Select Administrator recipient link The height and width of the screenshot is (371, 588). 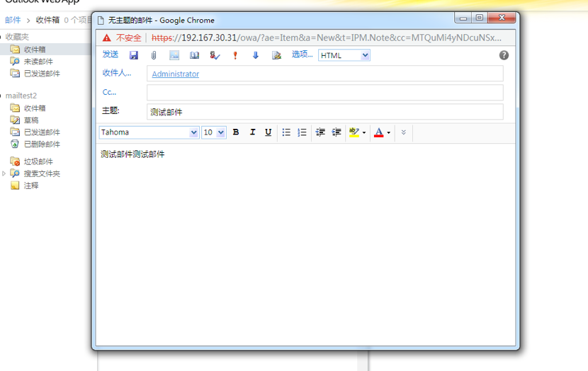tap(176, 74)
